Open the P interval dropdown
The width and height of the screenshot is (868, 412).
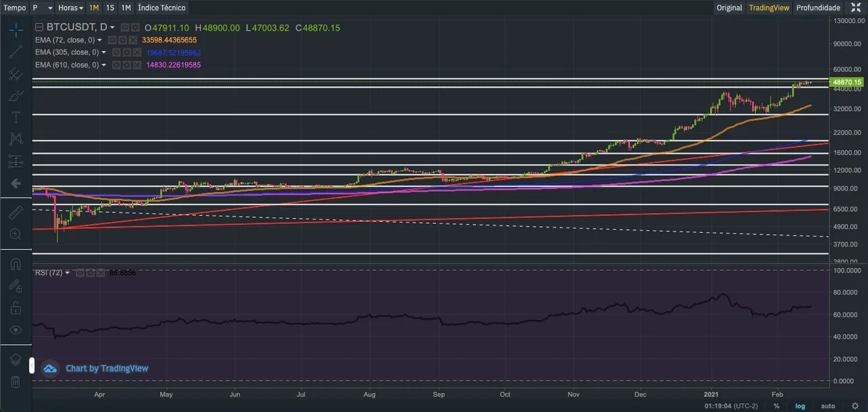tap(42, 7)
